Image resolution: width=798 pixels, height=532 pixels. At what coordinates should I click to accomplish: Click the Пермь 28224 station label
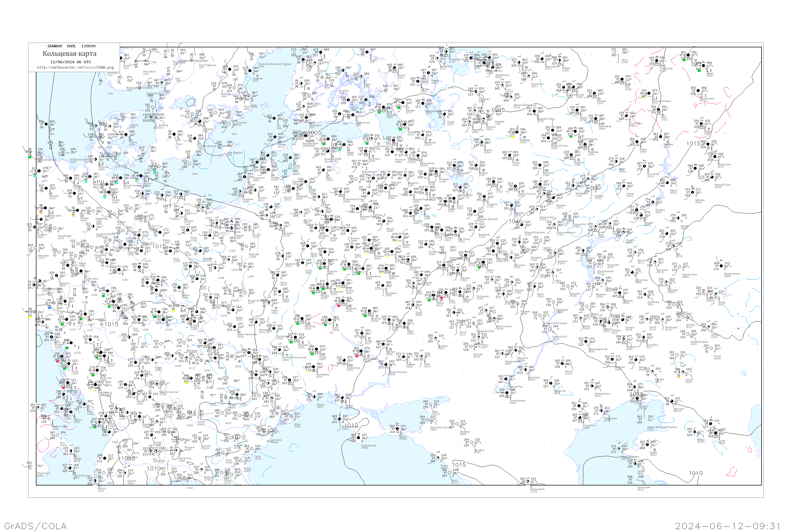click(673, 192)
